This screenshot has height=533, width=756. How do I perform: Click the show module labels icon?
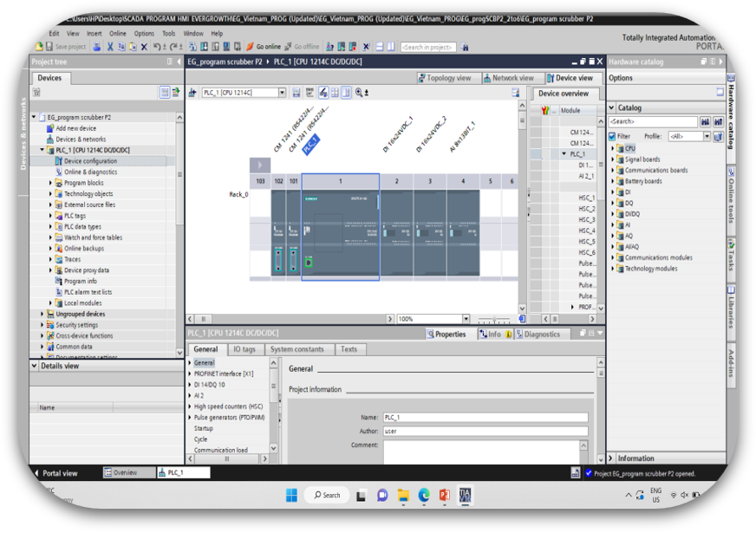tap(323, 92)
